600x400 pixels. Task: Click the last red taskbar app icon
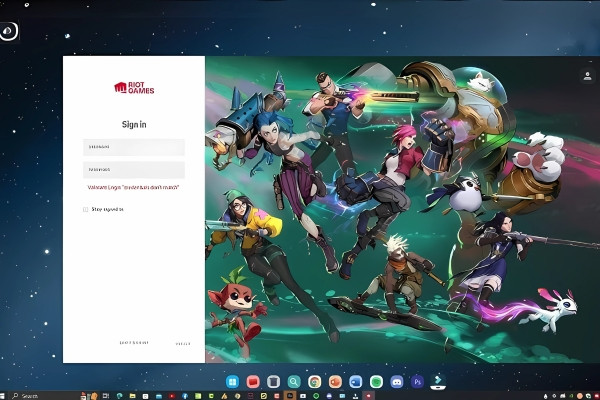[368, 396]
